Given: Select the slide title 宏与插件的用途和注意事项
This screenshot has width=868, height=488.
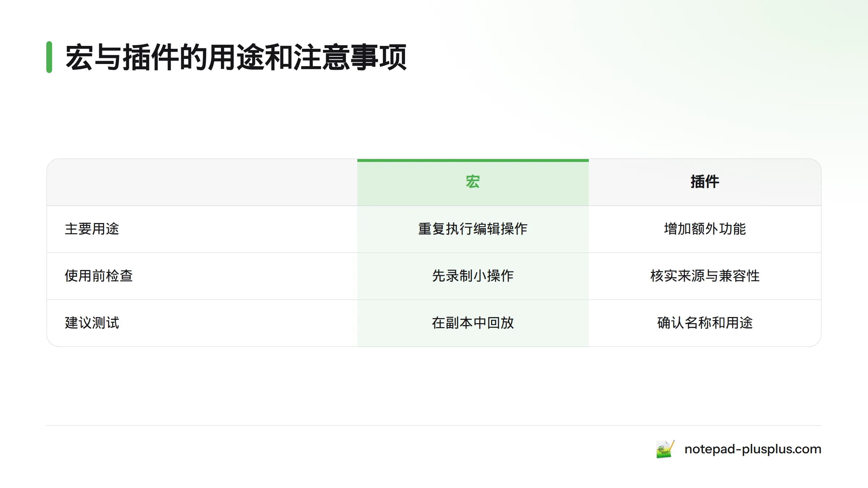Looking at the screenshot, I should pos(236,57).
